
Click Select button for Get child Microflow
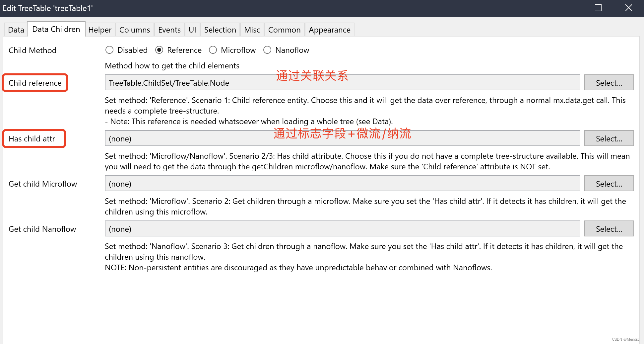click(609, 184)
